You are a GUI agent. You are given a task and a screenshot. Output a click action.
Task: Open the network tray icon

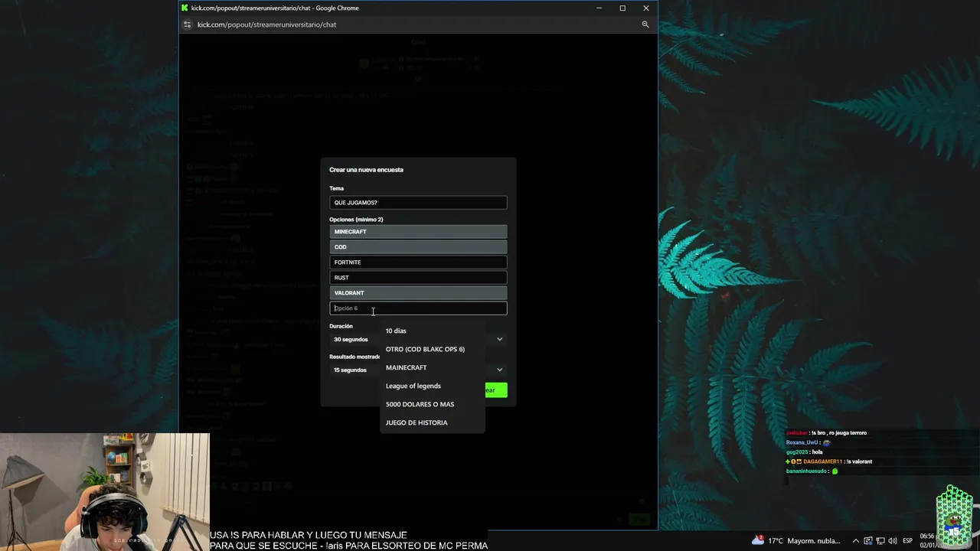tap(880, 540)
